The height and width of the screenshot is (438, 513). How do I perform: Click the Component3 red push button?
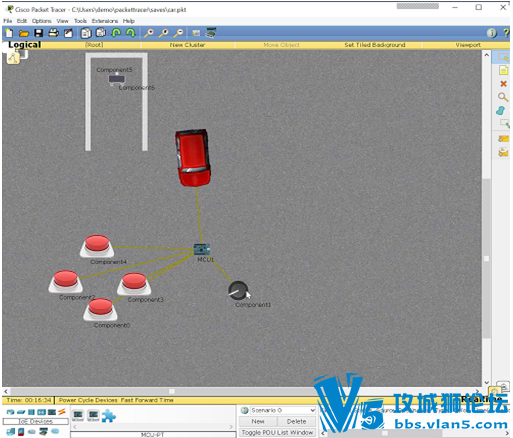point(134,284)
